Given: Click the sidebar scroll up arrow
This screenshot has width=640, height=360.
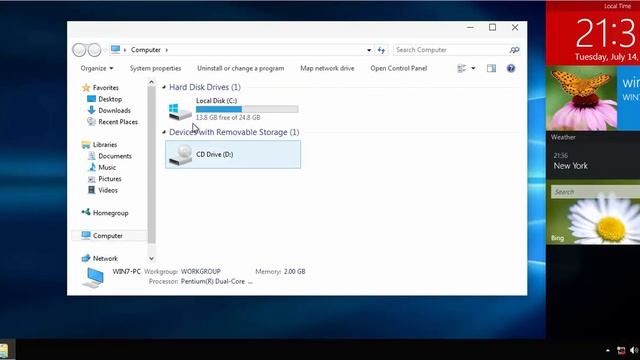Looking at the screenshot, I should click(151, 82).
